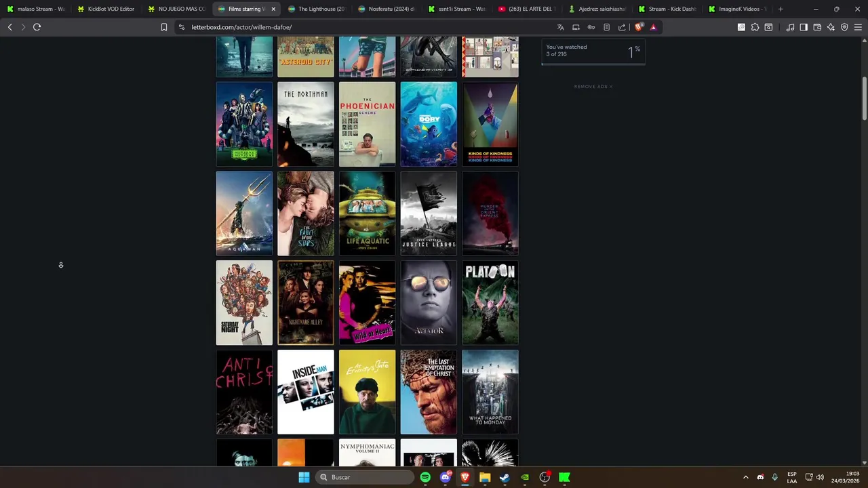Close the Films starring tab
Image resolution: width=868 pixels, height=488 pixels.
click(273, 9)
